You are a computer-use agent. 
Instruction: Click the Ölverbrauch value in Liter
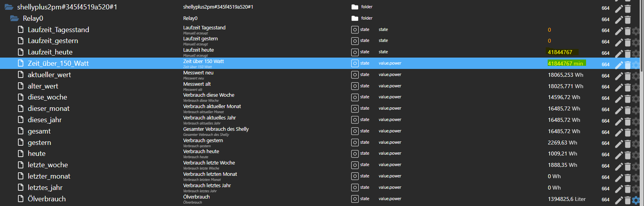click(566, 199)
